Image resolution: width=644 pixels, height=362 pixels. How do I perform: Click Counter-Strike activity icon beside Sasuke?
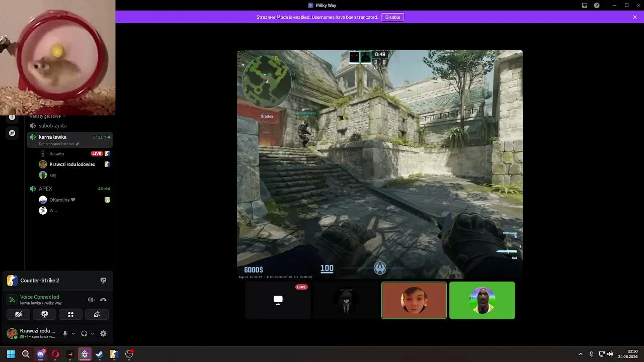[107, 153]
